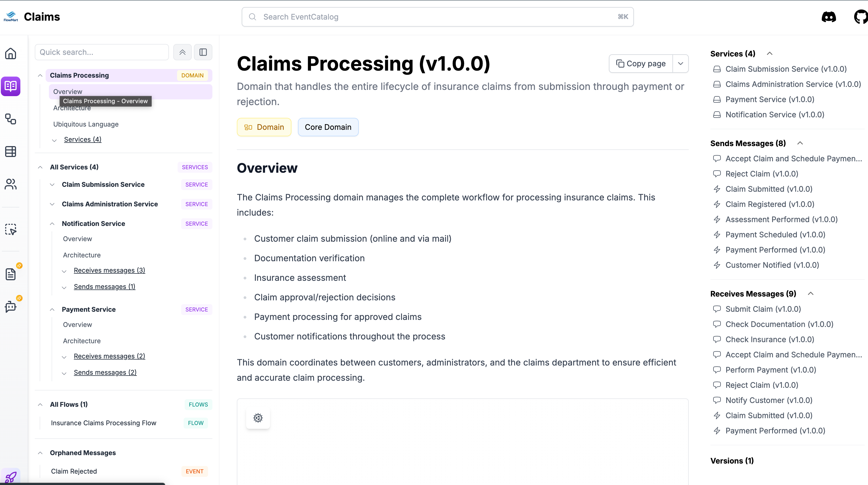868x485 pixels.
Task: Focus the Search EventCatalog field
Action: point(437,17)
